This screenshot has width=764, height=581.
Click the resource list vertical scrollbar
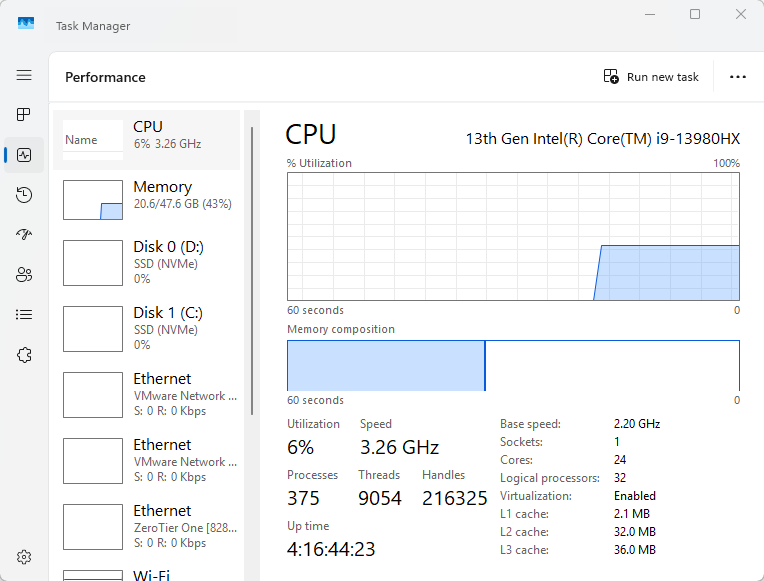click(252, 271)
